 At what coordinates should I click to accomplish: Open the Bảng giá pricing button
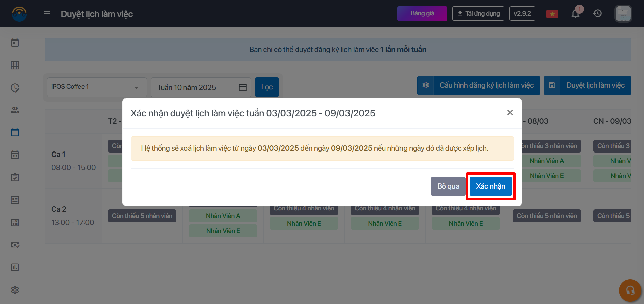(422, 14)
